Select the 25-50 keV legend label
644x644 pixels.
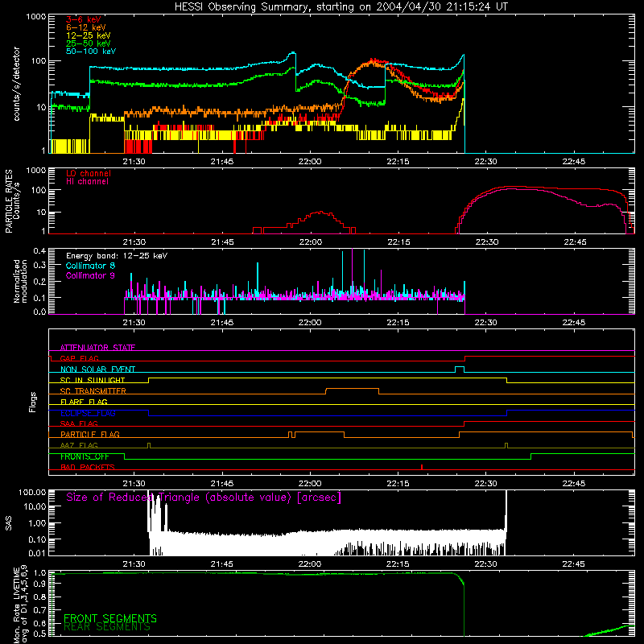pyautogui.click(x=89, y=43)
